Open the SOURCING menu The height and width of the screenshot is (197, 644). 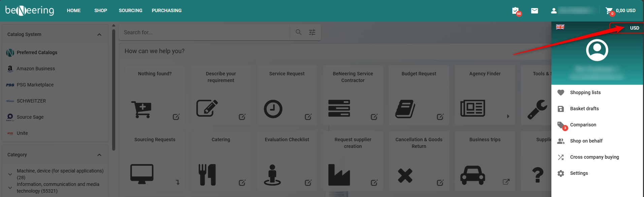[130, 11]
